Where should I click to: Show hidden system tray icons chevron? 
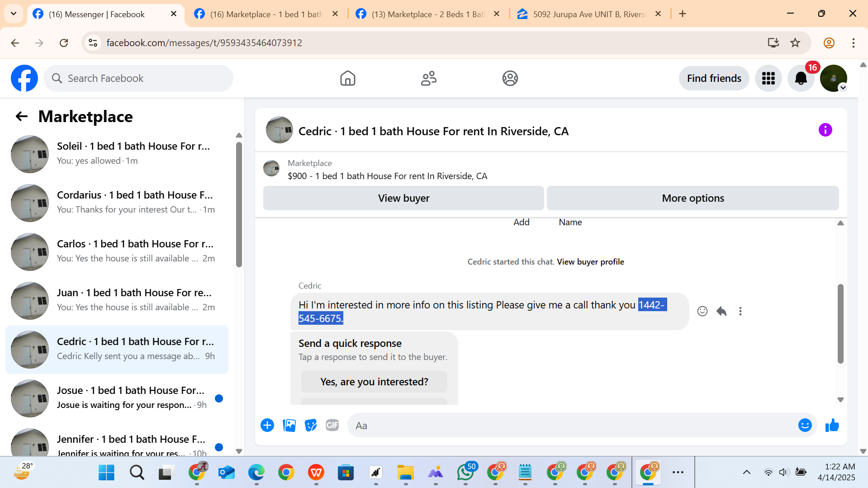pyautogui.click(x=747, y=473)
